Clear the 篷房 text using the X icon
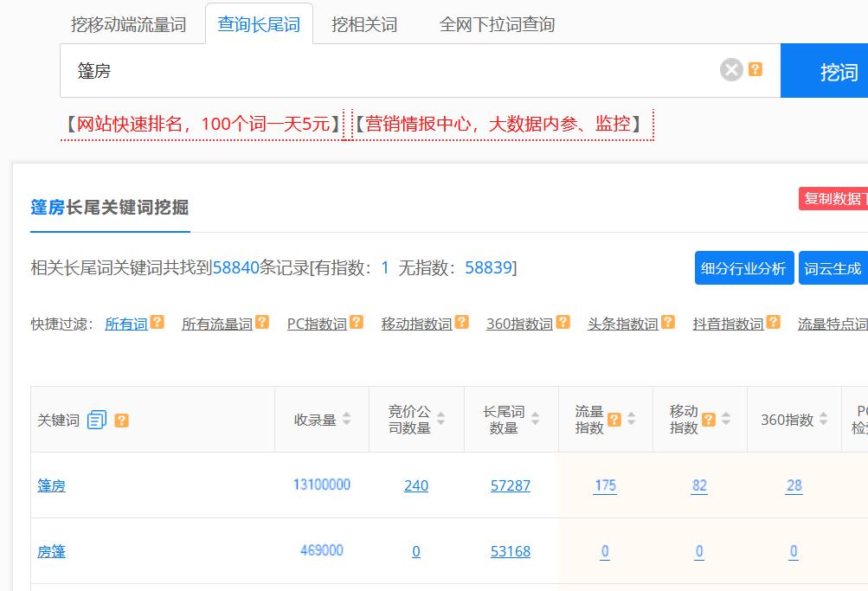This screenshot has width=868, height=591. (x=730, y=71)
